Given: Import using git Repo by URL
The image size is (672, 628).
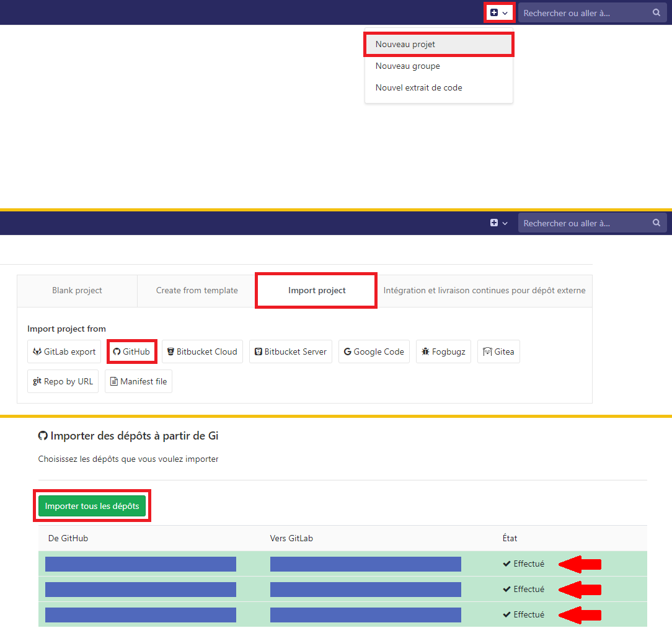Looking at the screenshot, I should point(63,381).
